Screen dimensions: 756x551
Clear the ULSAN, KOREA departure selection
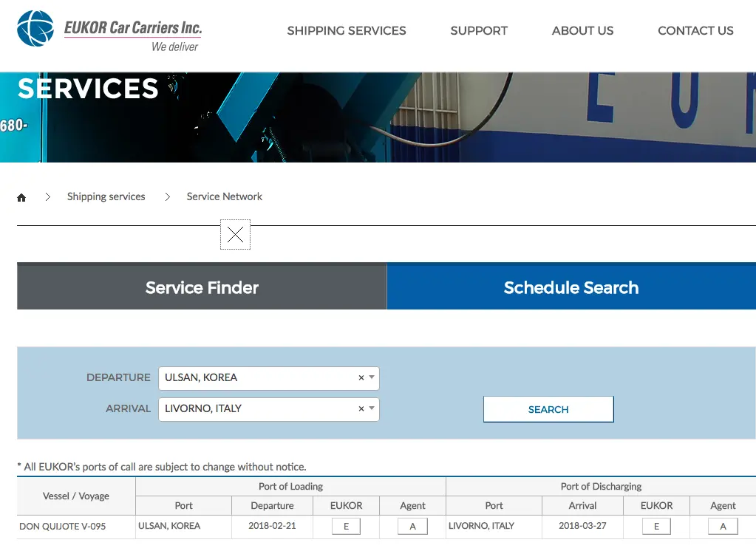coord(361,378)
